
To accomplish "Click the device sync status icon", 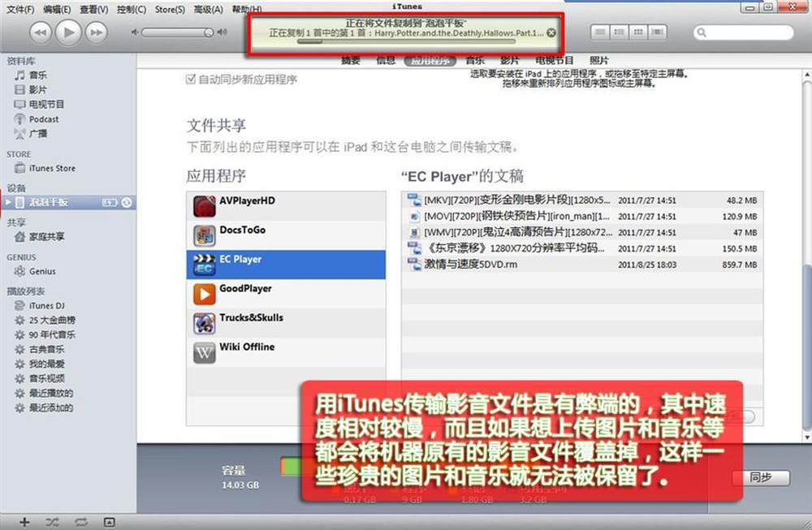I will click(x=127, y=202).
